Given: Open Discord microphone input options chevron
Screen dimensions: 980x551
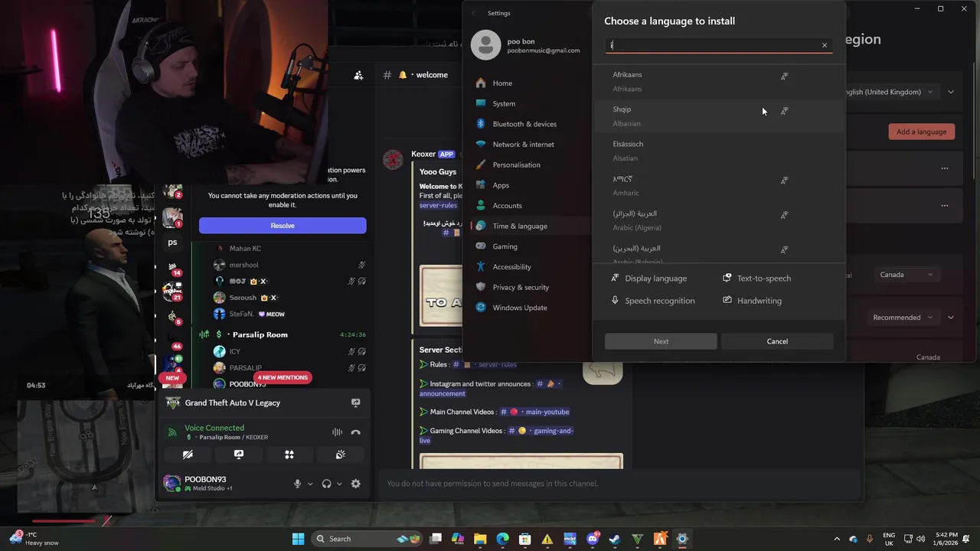Looking at the screenshot, I should (x=310, y=484).
